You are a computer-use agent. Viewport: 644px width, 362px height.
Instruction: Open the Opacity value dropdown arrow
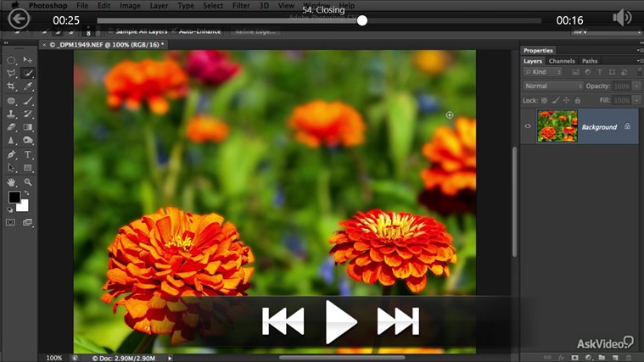click(x=633, y=86)
